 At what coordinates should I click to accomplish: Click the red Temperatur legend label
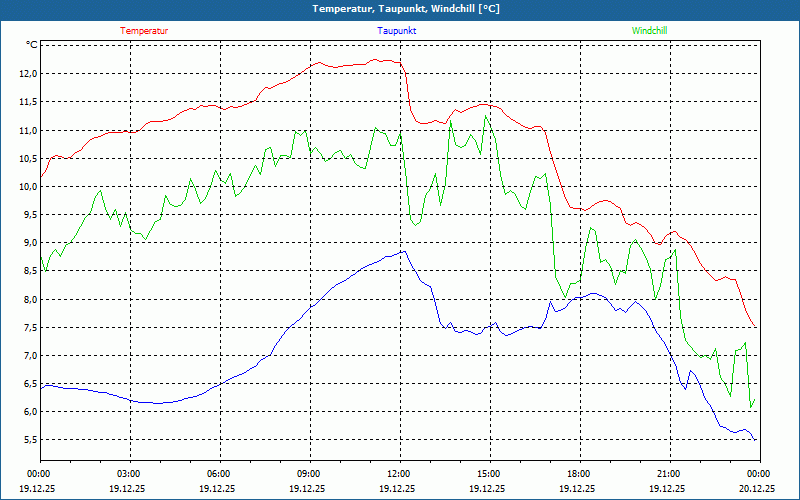tap(144, 31)
